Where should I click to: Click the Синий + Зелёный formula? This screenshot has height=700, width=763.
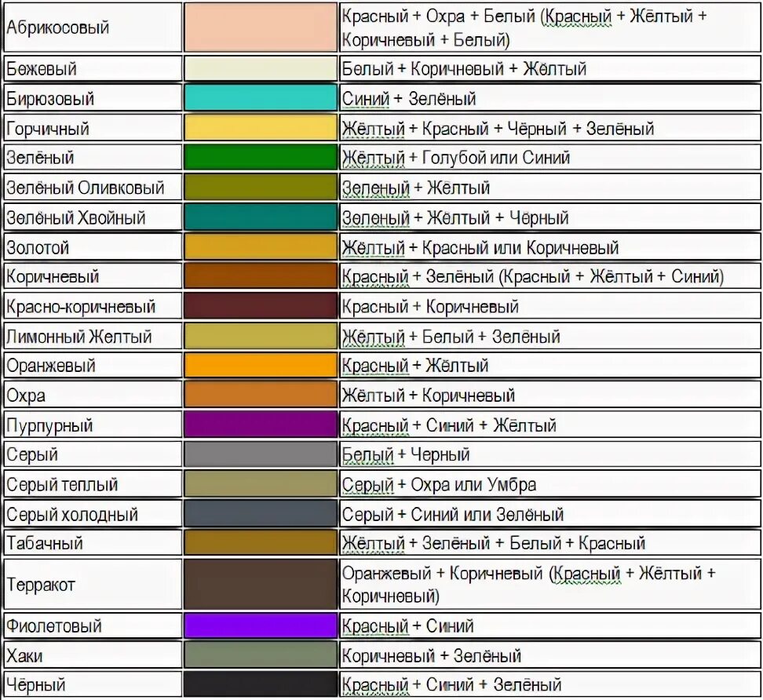click(409, 99)
